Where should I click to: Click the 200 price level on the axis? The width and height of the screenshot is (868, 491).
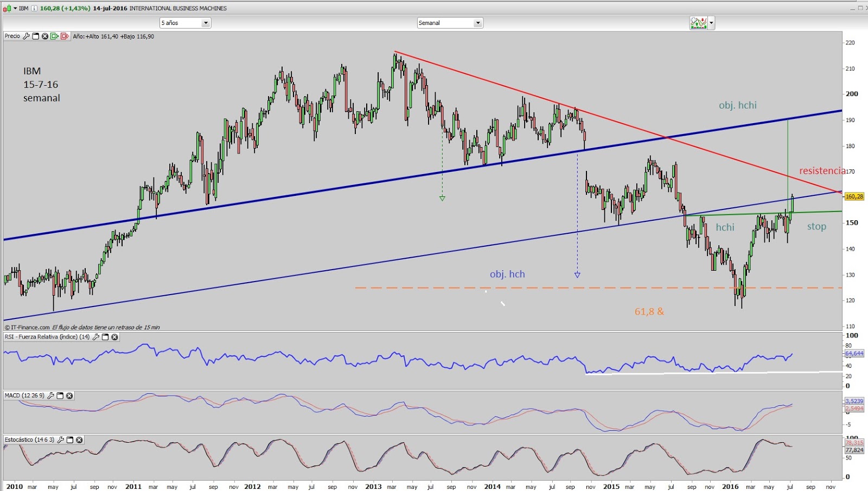click(x=852, y=93)
